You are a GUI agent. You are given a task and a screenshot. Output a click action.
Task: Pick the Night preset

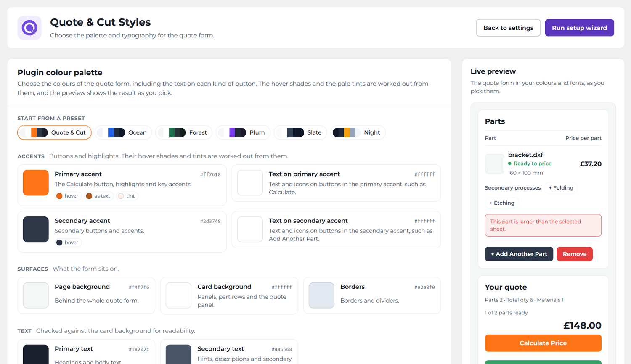358,132
